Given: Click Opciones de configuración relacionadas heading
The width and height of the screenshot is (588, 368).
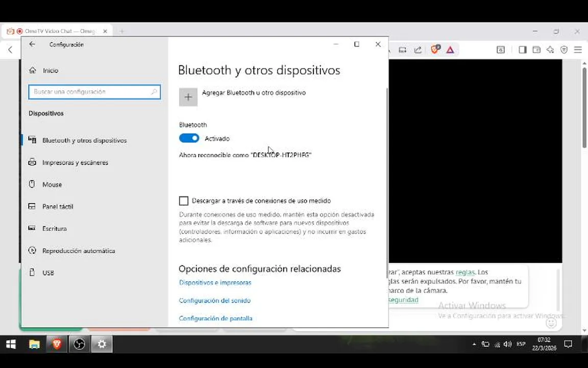Looking at the screenshot, I should click(259, 269).
